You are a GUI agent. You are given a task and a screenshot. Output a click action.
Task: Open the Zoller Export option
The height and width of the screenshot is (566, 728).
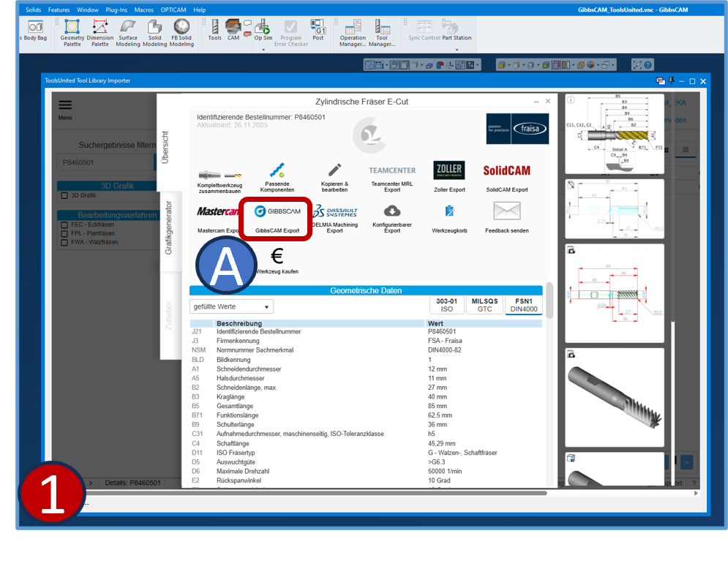tap(449, 171)
